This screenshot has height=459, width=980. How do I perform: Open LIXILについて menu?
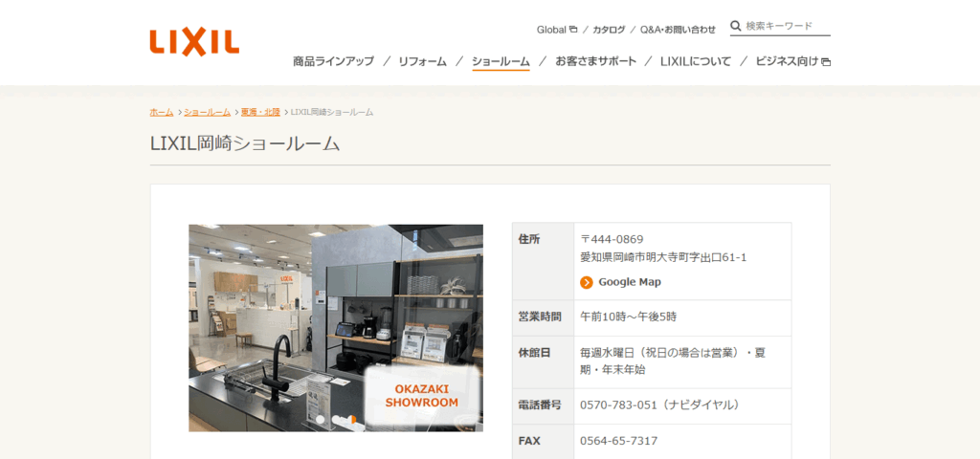696,61
